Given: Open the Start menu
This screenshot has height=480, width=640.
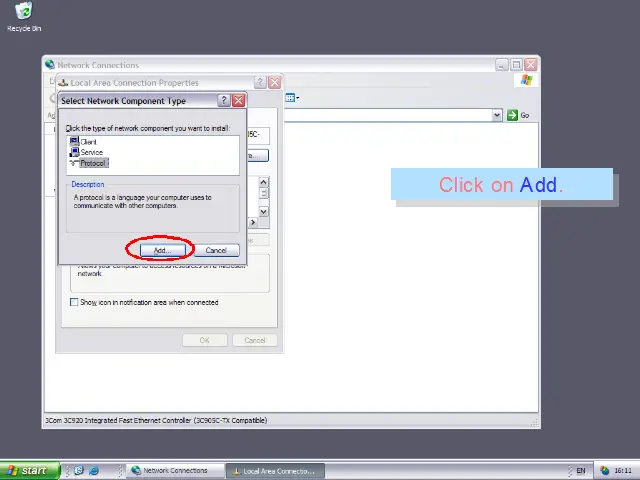Looking at the screenshot, I should [27, 470].
